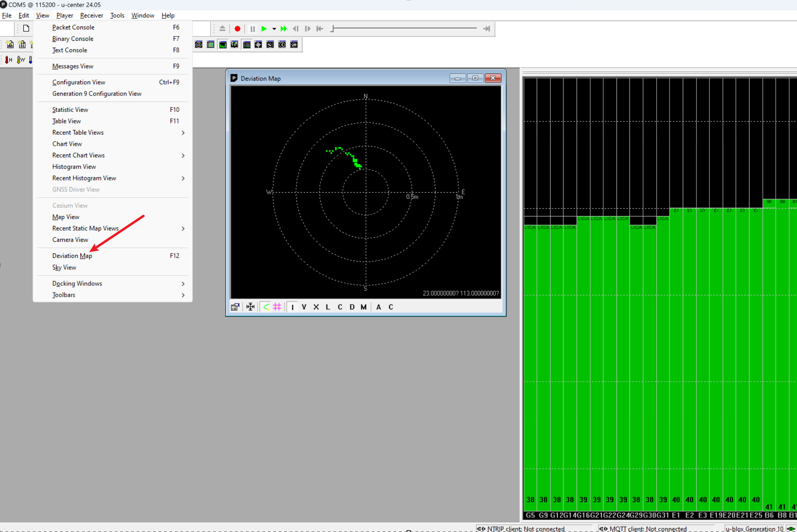Open the Receiver menu

pyautogui.click(x=92, y=15)
